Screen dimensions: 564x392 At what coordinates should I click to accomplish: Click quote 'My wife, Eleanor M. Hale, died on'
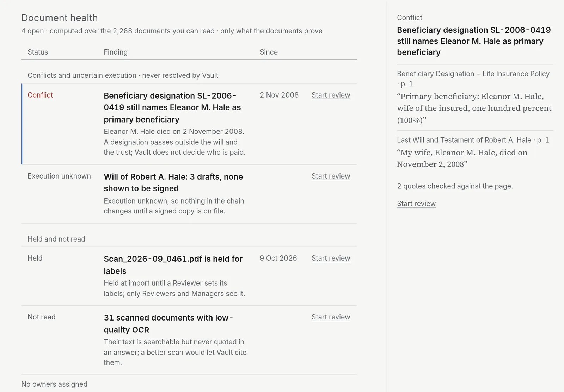462,158
